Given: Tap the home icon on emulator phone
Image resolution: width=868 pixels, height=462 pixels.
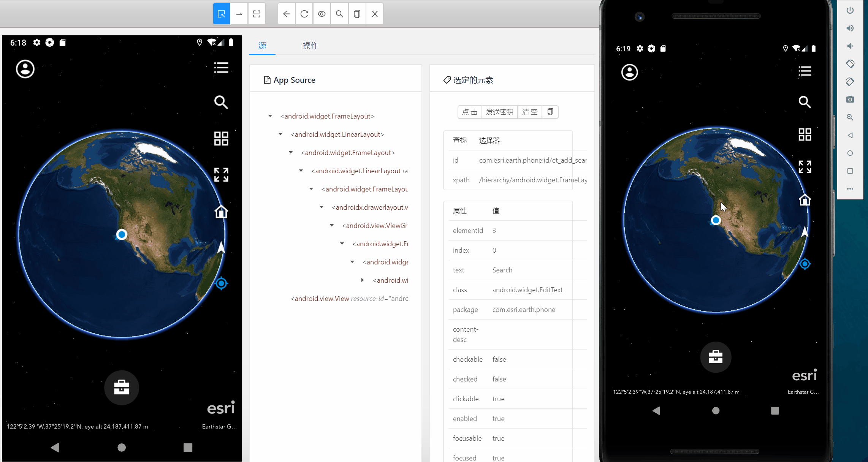Looking at the screenshot, I should tap(805, 199).
